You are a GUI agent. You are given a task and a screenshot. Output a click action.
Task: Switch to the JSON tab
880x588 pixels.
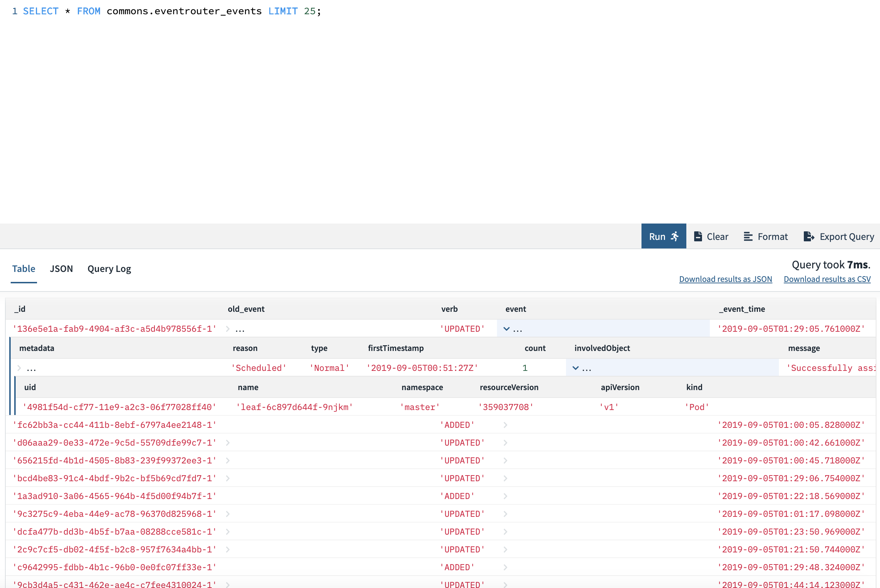pyautogui.click(x=62, y=268)
